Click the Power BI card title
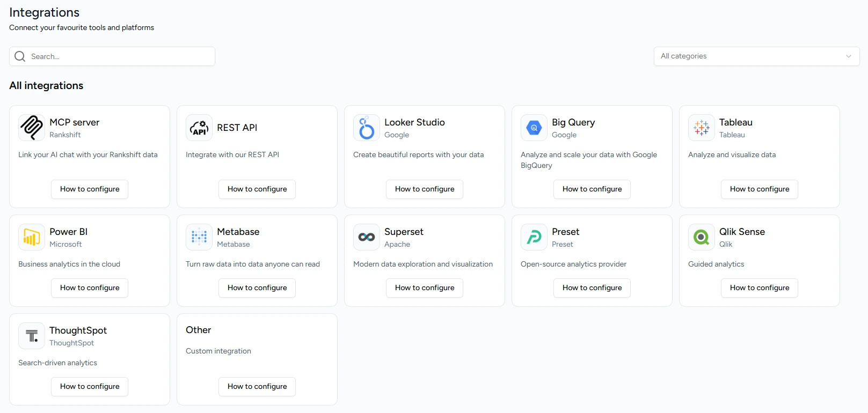Viewport: 868px width, 413px height. tap(68, 232)
